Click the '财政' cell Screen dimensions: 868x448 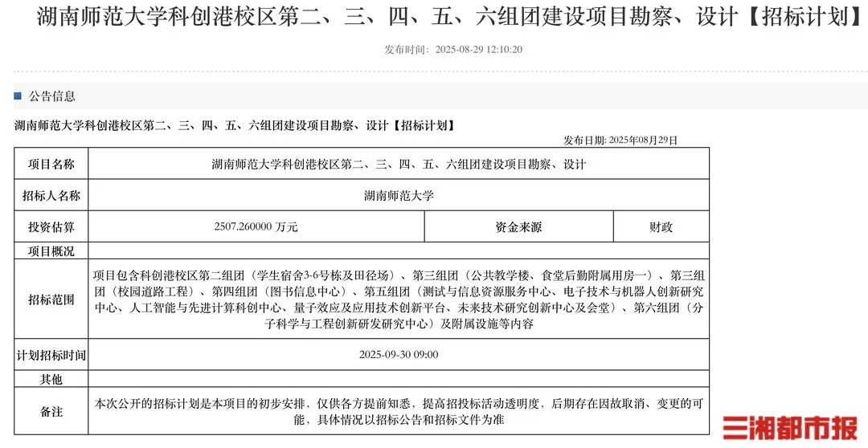tap(661, 226)
